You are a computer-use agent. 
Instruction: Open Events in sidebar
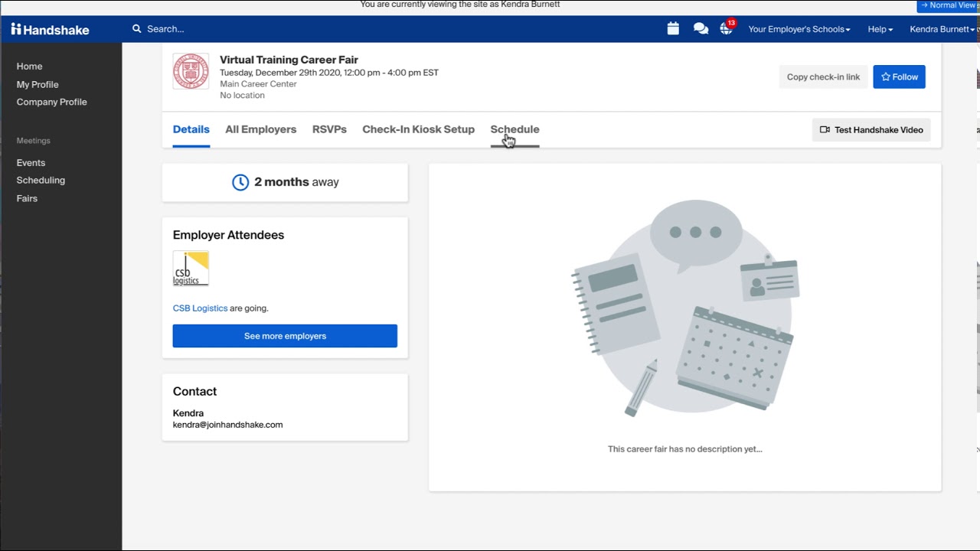click(31, 163)
